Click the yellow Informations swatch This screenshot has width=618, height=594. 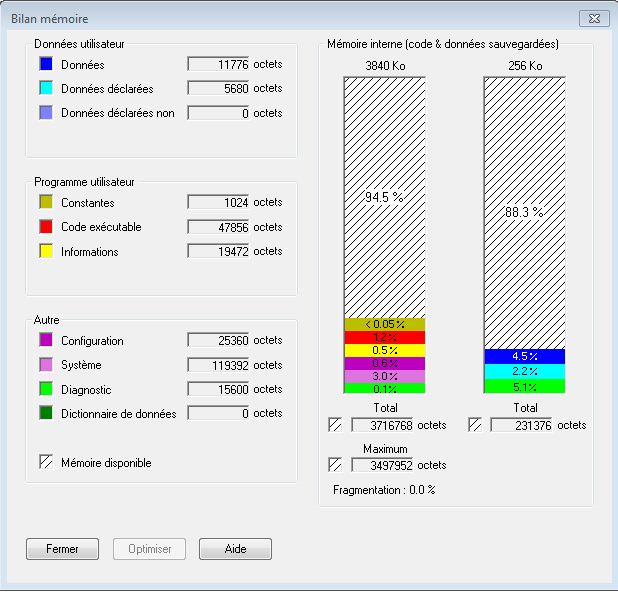(46, 252)
